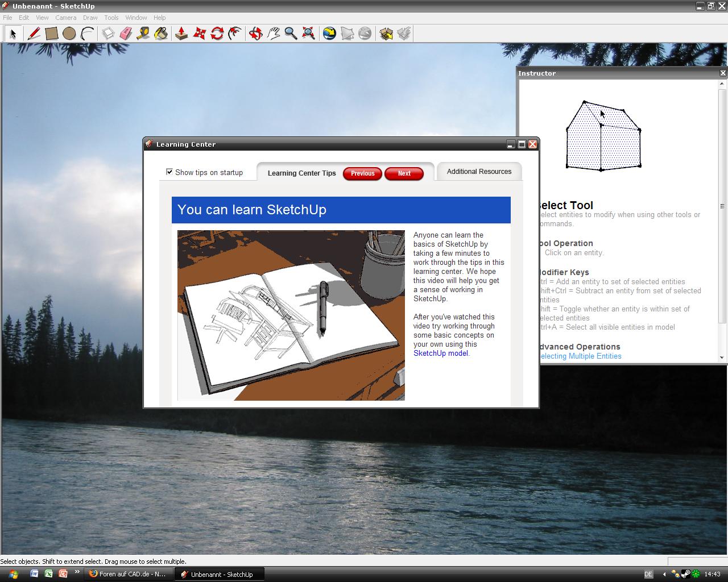Image resolution: width=728 pixels, height=582 pixels.
Task: Launch Word from quick launch
Action: 34,574
